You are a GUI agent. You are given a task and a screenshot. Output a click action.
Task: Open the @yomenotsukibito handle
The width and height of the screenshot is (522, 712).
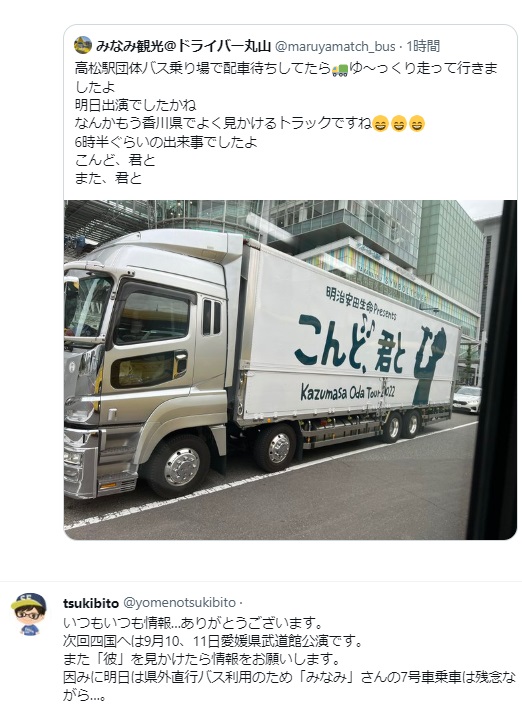point(179,603)
